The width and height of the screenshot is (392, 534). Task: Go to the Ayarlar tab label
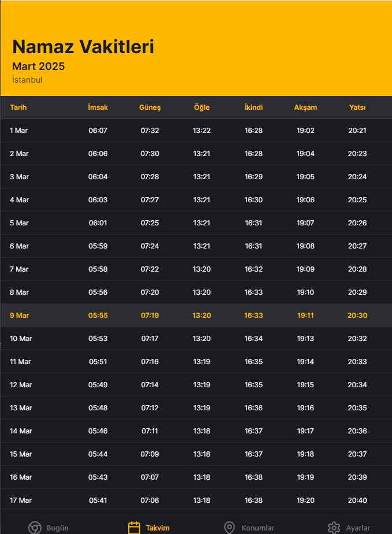tap(358, 528)
